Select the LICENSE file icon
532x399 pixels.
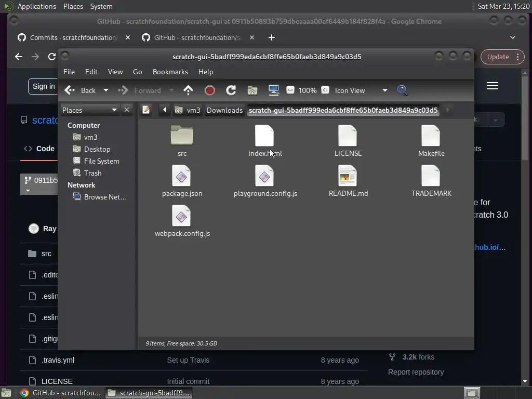coord(348,136)
